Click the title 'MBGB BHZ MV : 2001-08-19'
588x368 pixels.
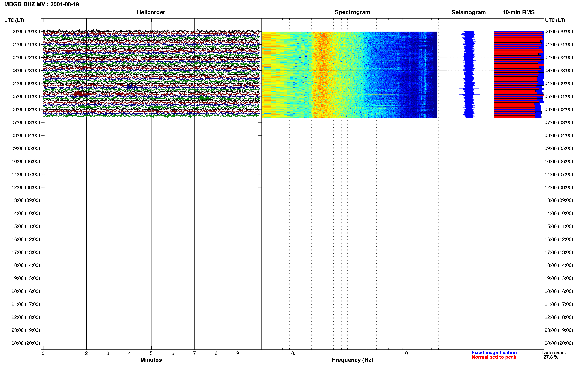pyautogui.click(x=42, y=4)
